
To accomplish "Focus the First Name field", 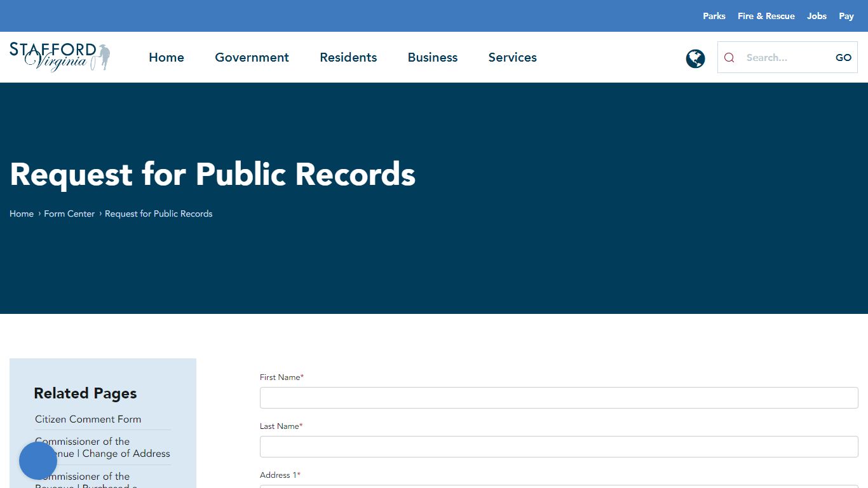I will click(x=559, y=398).
